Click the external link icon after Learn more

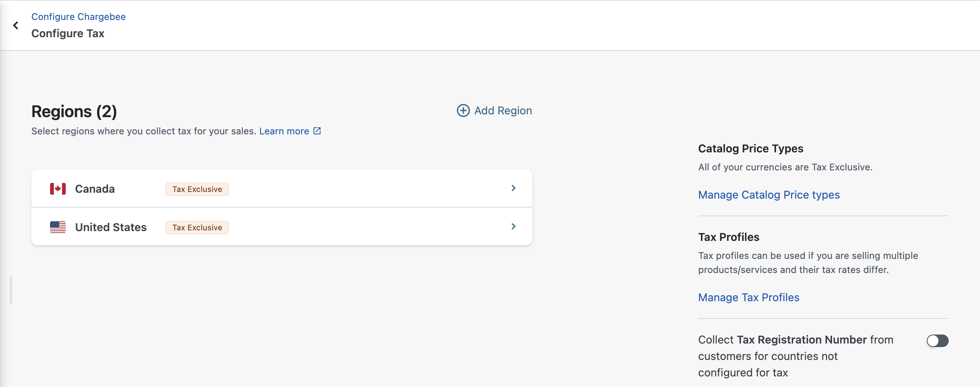[x=317, y=131]
